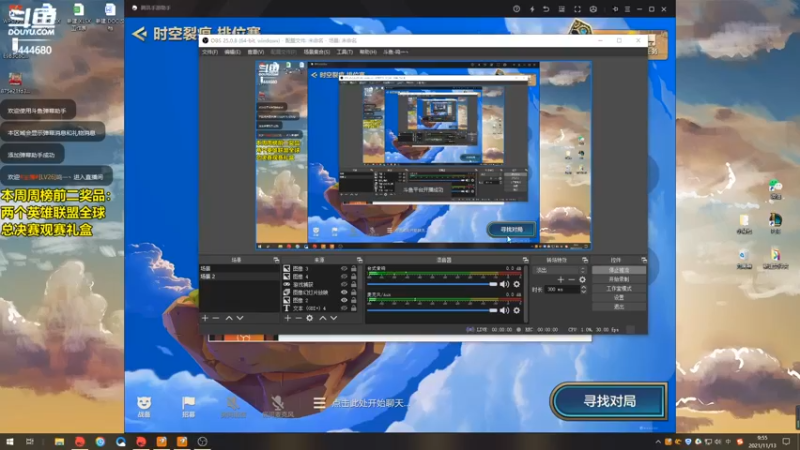Mute the microphone/Aux channel speaker

click(x=505, y=310)
